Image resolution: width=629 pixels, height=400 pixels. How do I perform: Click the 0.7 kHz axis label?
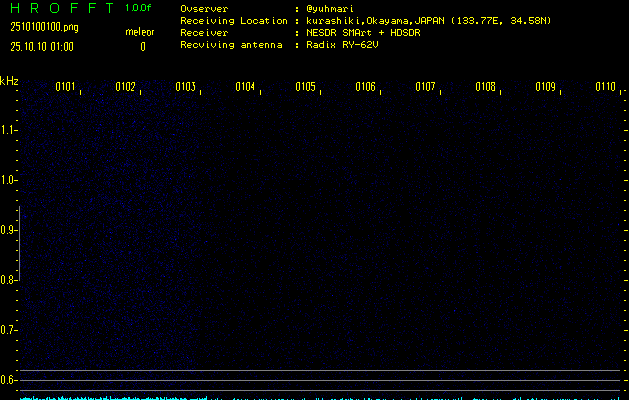(8, 330)
